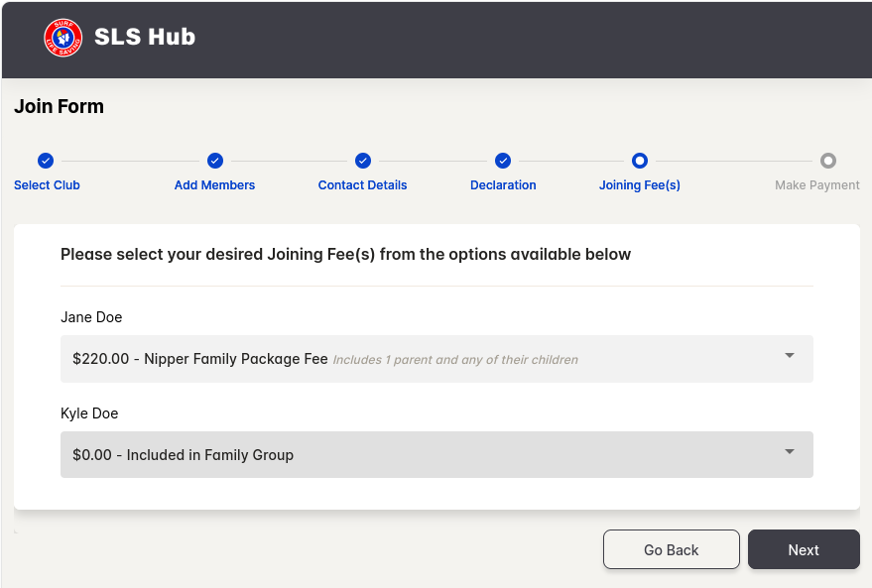Click the Select Club step checkmark icon
The width and height of the screenshot is (872, 588).
coord(46,161)
